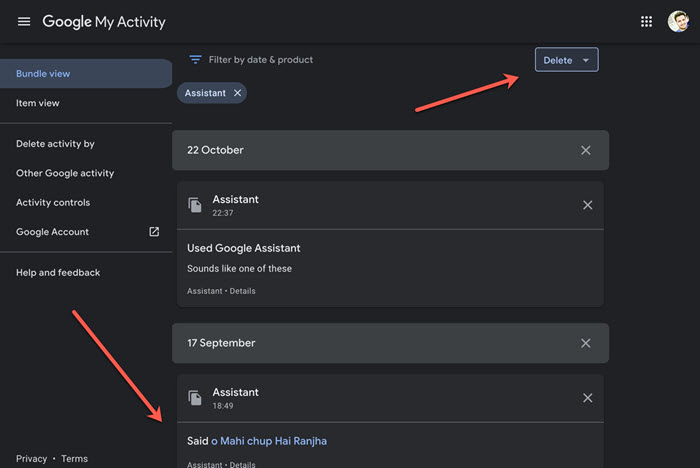Screen dimensions: 700x468
Task: Delete the 18:49 Assistant activity item
Action: pyautogui.click(x=588, y=398)
